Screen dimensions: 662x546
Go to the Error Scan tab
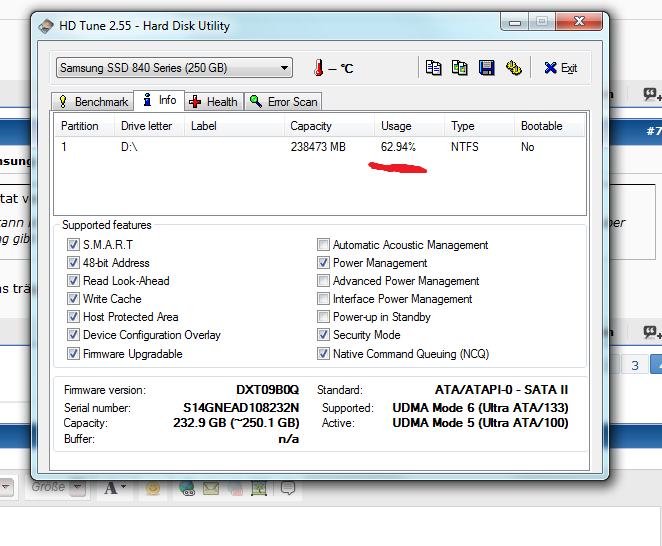(283, 102)
